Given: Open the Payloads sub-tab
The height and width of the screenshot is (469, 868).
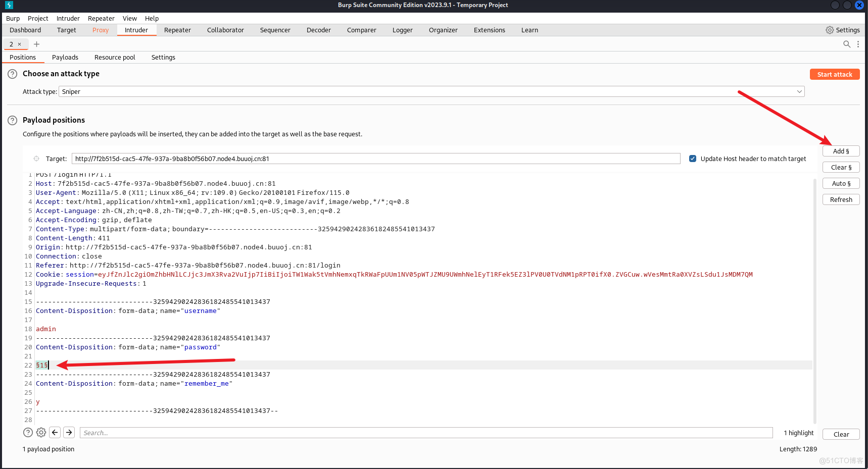Looking at the screenshot, I should (x=65, y=58).
